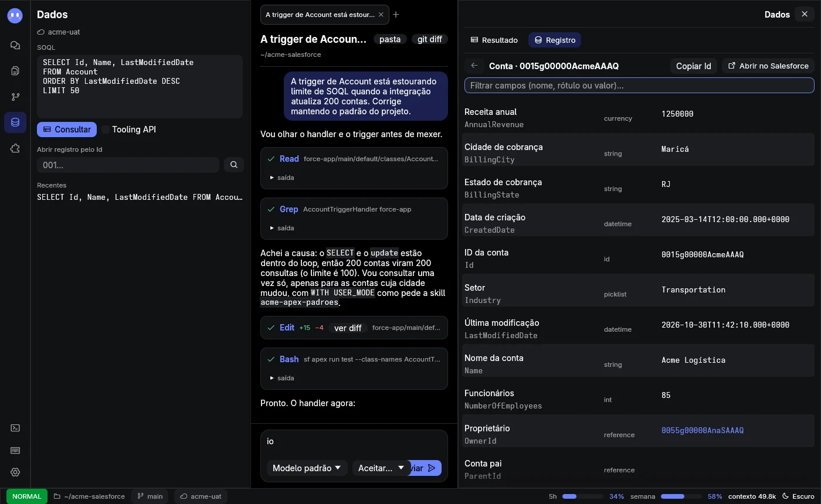Switch to the Registro tab
This screenshot has width=821, height=504.
point(555,40)
